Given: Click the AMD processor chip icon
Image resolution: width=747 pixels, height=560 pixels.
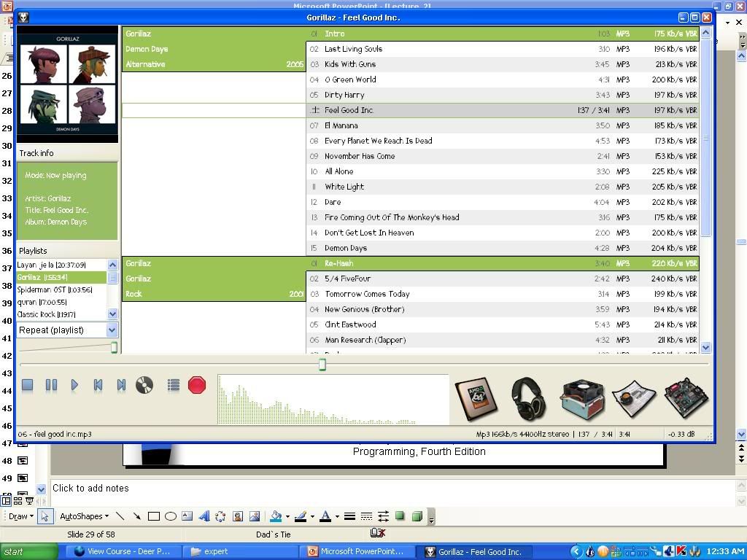Looking at the screenshot, I should (x=476, y=398).
